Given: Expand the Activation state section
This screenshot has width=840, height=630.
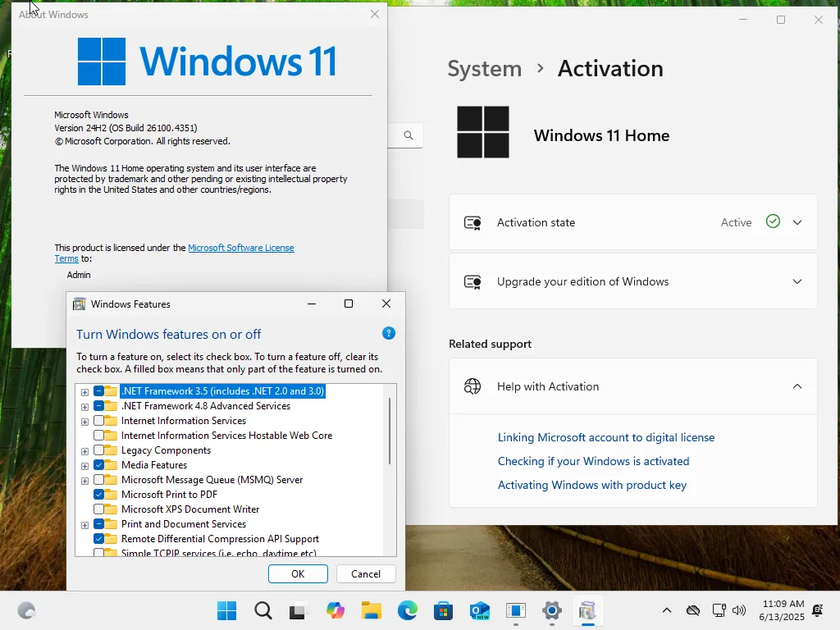Looking at the screenshot, I should (797, 222).
